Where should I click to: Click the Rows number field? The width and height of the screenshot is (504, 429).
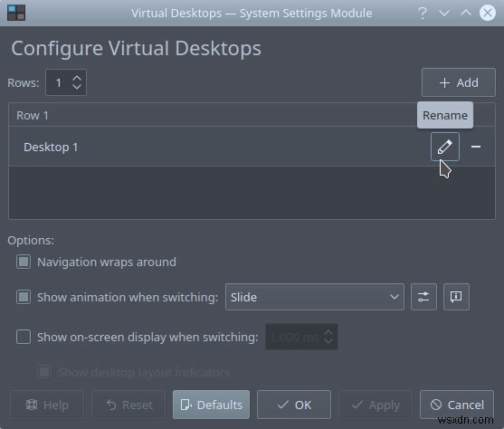pyautogui.click(x=66, y=82)
